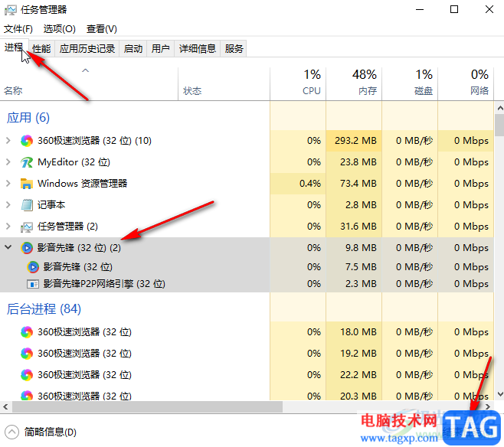Click the 记事本 notepad icon
Image resolution: width=504 pixels, height=447 pixels.
click(x=27, y=205)
